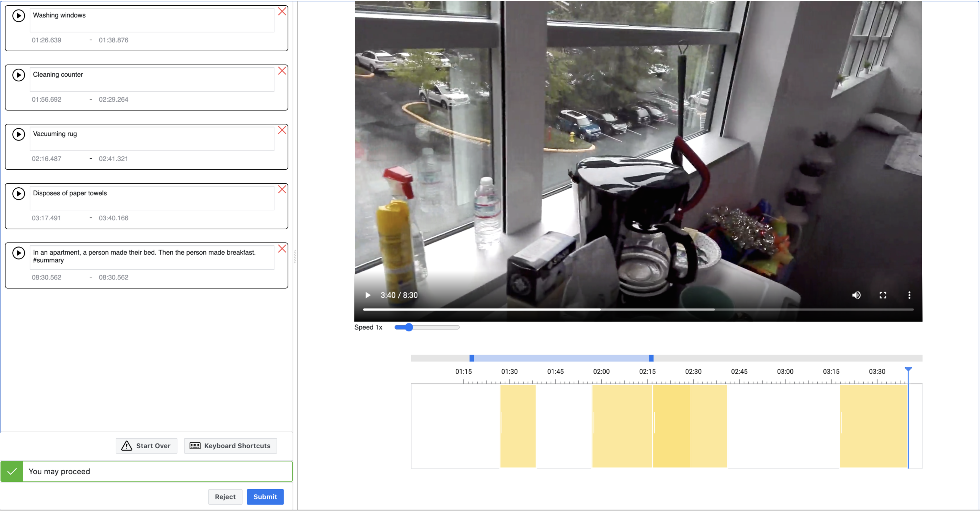Click the video progress bar

[638, 310]
